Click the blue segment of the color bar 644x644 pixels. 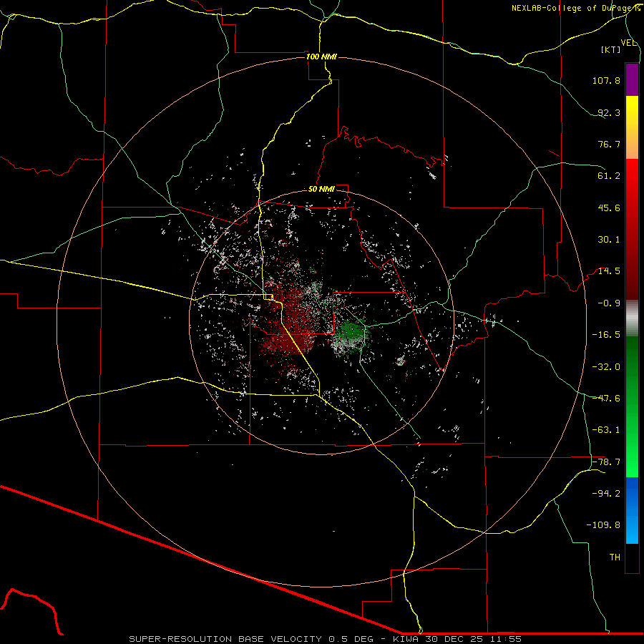[x=632, y=510]
